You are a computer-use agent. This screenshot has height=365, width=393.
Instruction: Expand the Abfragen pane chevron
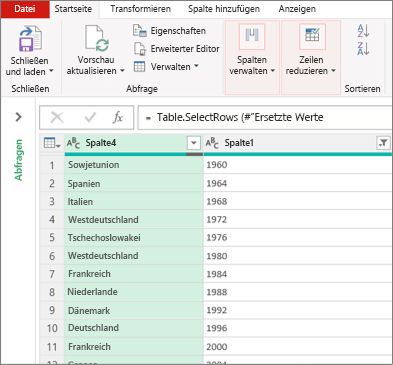pos(19,117)
